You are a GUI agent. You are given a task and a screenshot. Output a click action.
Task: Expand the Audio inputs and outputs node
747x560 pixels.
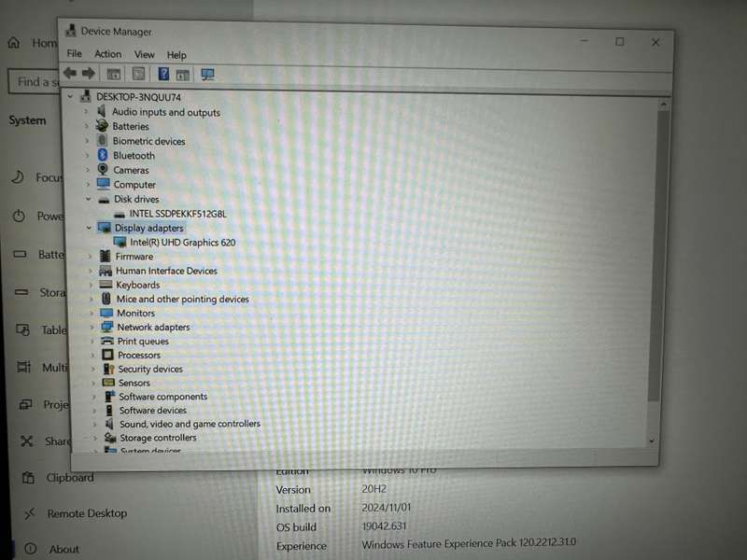coord(86,111)
